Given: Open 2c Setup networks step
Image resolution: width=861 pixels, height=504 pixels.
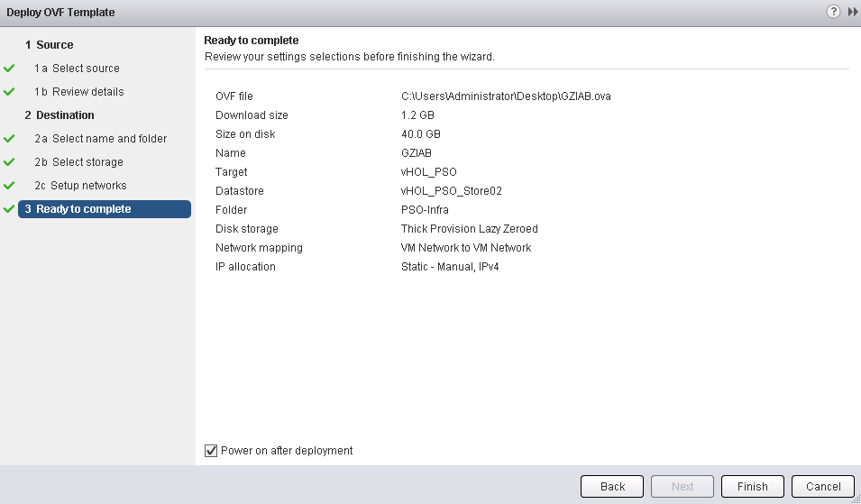Looking at the screenshot, I should pyautogui.click(x=89, y=186).
